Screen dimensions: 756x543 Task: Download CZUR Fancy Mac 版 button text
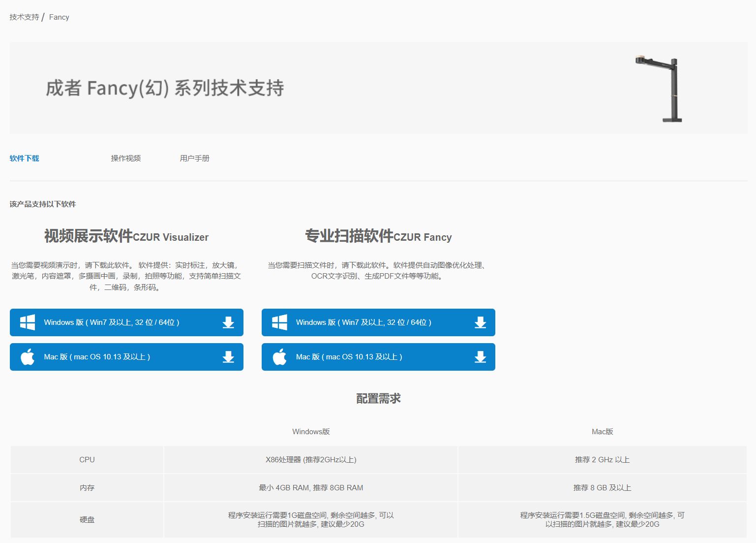click(x=349, y=357)
